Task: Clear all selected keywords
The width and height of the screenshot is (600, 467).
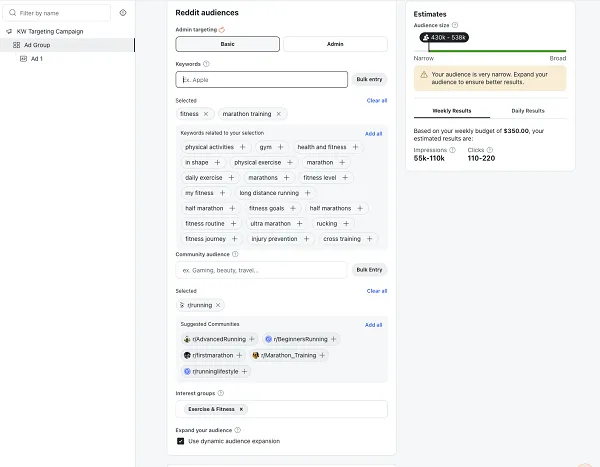Action: [376, 100]
